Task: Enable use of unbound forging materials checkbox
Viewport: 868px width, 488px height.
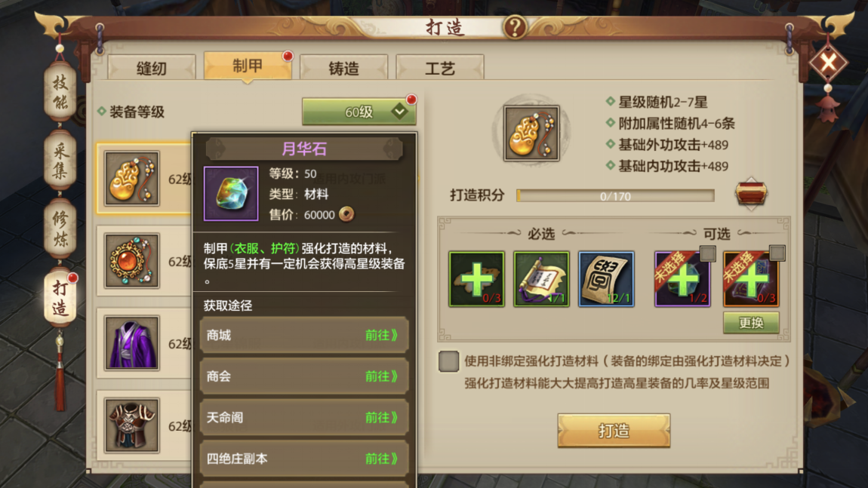Action: [448, 361]
